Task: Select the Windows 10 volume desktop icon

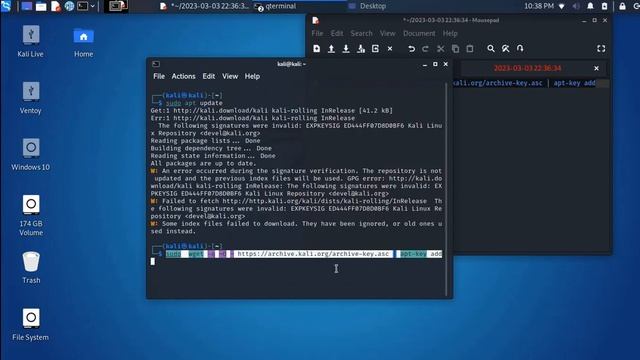Action: (x=31, y=155)
